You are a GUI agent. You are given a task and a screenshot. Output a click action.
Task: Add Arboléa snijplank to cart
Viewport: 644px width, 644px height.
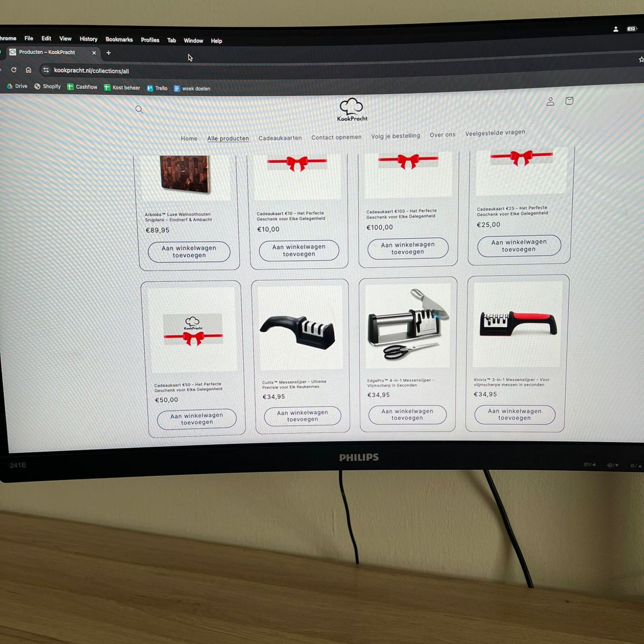[189, 252]
